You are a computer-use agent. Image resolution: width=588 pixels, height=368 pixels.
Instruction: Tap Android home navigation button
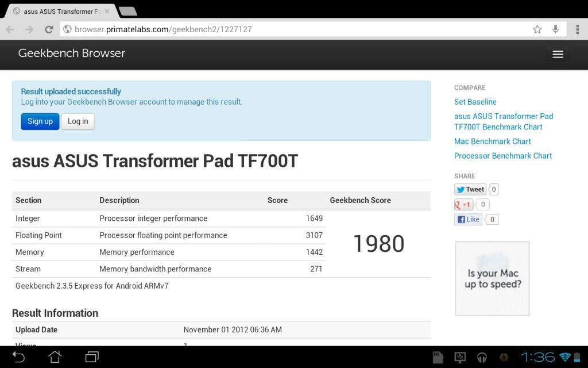(x=55, y=356)
